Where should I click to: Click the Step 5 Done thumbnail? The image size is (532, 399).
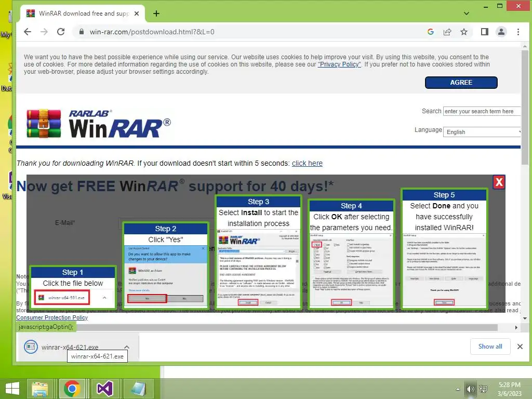click(444, 249)
